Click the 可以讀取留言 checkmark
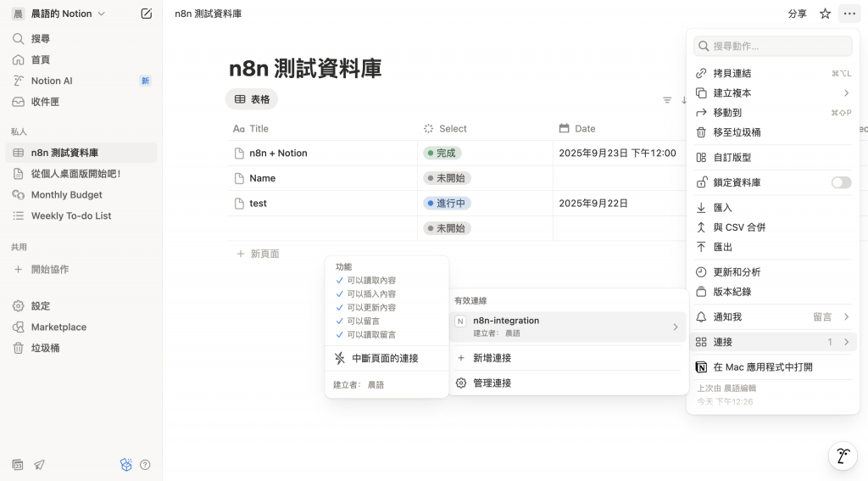The width and height of the screenshot is (868, 481). point(339,335)
